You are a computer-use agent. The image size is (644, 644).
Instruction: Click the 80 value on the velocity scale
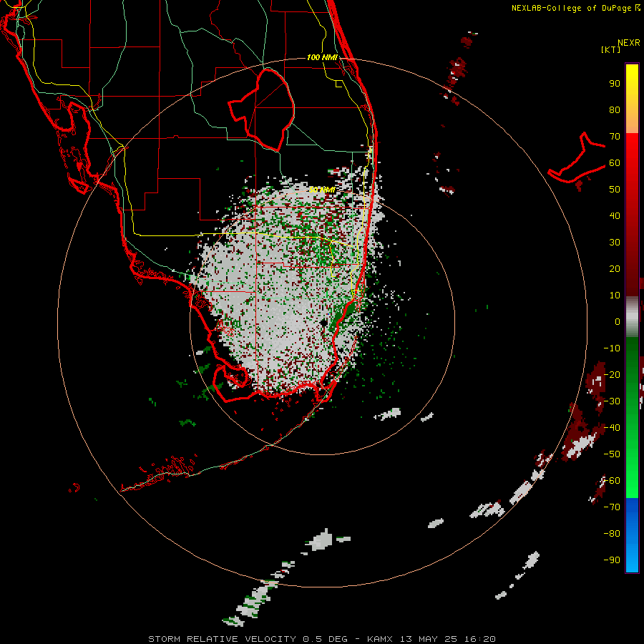615,110
